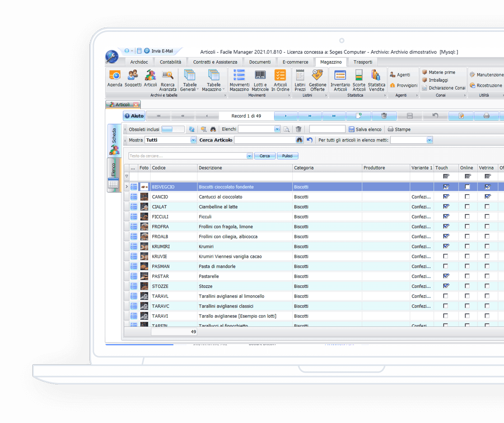Click the Pulisci button
Image resolution: width=504 pixels, height=423 pixels.
point(287,156)
